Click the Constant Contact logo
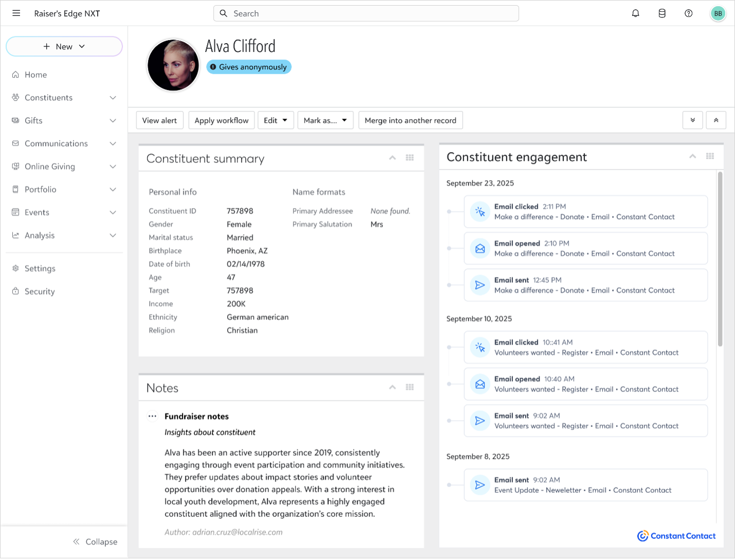735x560 pixels. click(676, 536)
